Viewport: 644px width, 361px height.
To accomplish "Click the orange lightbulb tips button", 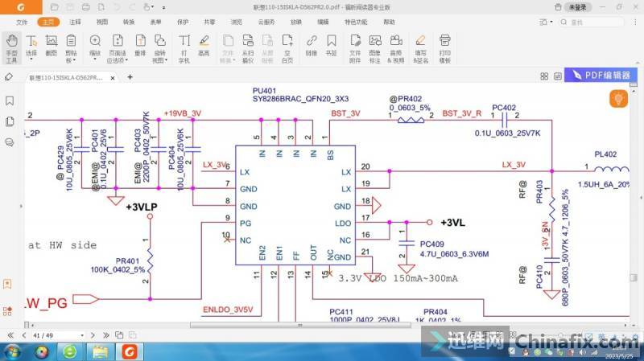I will [x=618, y=99].
